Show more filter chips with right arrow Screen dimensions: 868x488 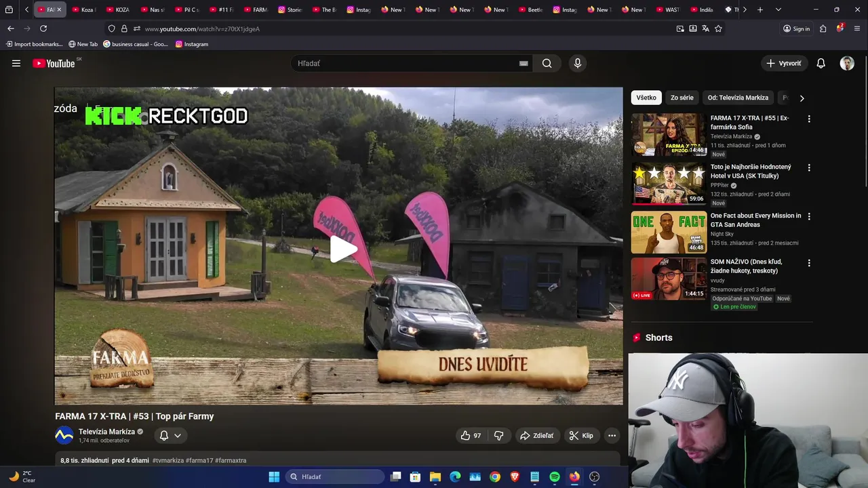(802, 98)
